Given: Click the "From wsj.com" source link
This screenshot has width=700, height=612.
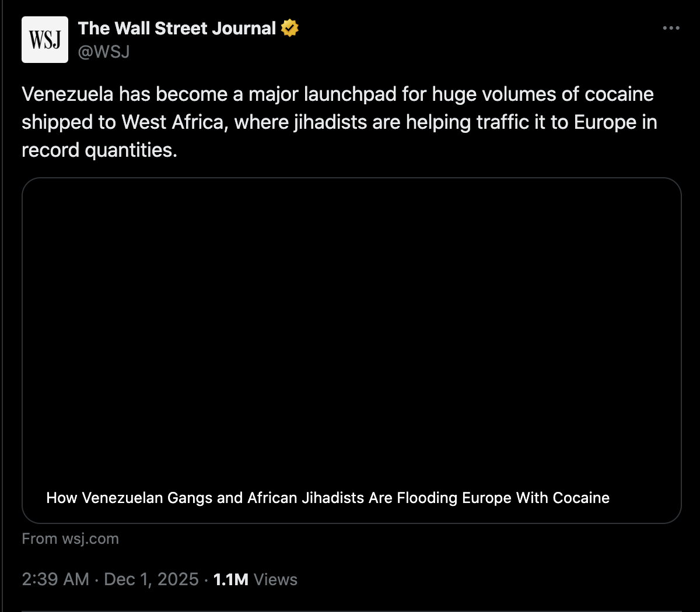Looking at the screenshot, I should tap(70, 539).
